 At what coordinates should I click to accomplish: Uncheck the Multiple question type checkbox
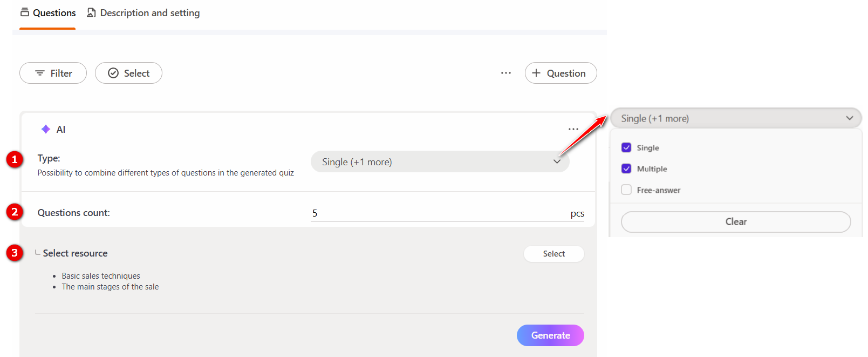pyautogui.click(x=626, y=169)
